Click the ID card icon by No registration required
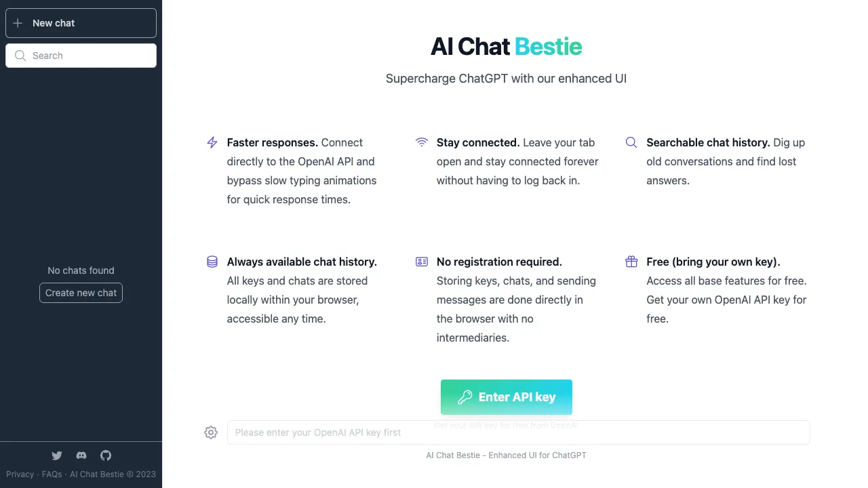This screenshot has width=868, height=488. (422, 261)
